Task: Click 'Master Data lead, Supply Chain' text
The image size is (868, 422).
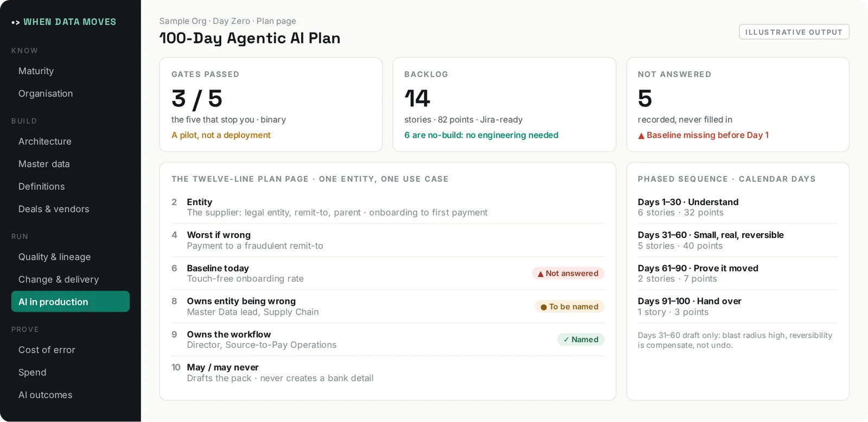Action: click(x=253, y=312)
